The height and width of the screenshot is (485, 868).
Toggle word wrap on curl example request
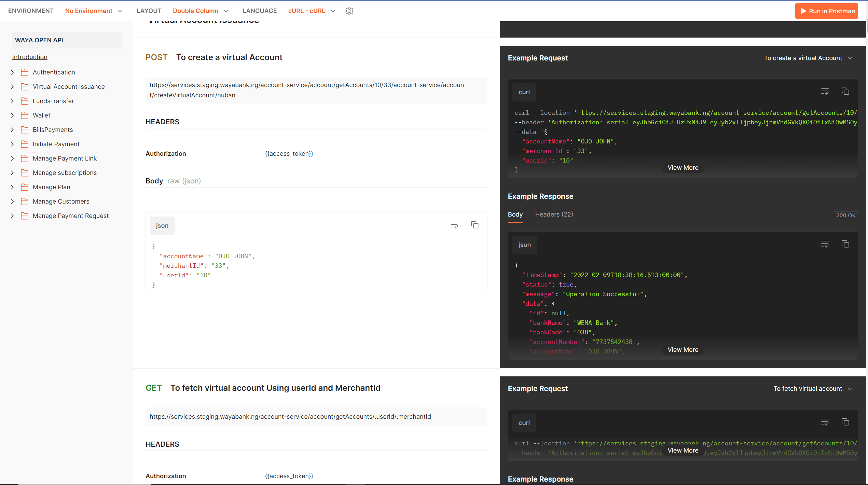(x=825, y=92)
